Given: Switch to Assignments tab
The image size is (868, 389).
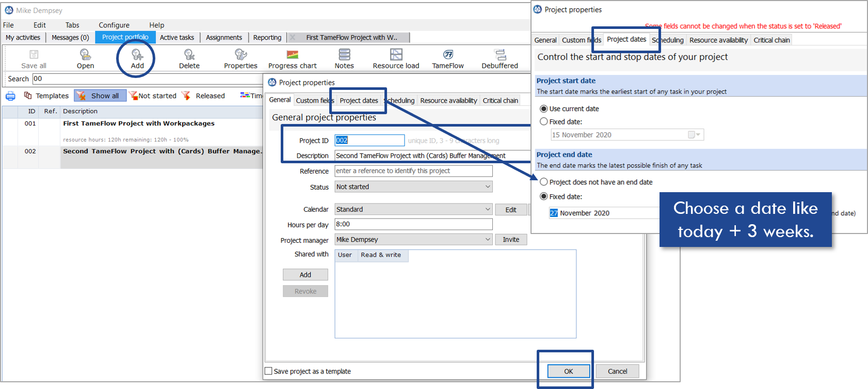Looking at the screenshot, I should tap(224, 37).
